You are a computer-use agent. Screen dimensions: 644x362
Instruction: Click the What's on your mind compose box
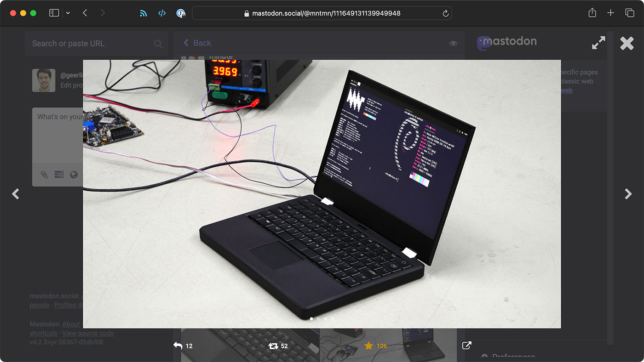pyautogui.click(x=57, y=136)
